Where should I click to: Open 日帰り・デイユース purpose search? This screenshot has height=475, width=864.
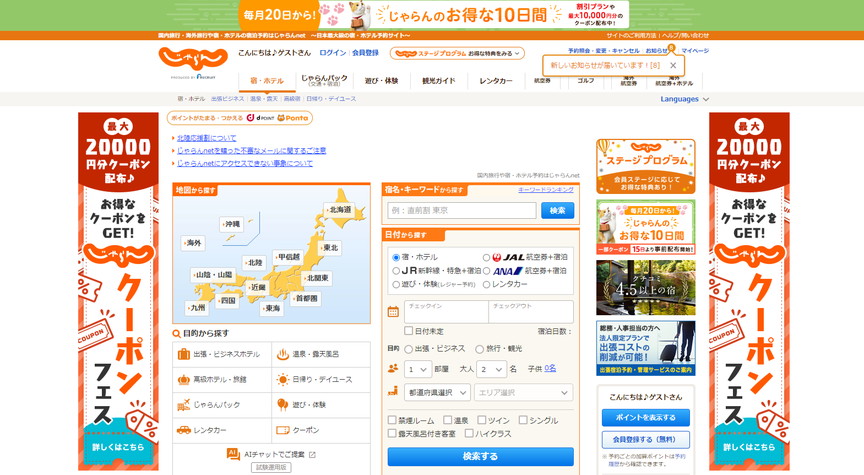(321, 380)
